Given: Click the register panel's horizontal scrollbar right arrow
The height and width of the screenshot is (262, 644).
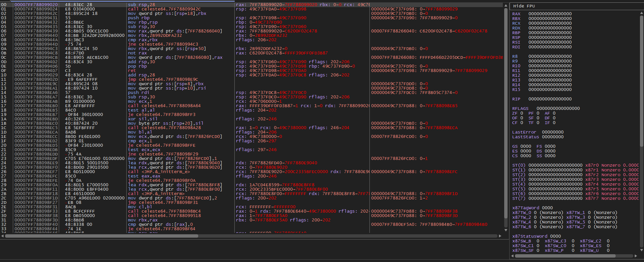Looking at the screenshot, I should click(636, 256).
